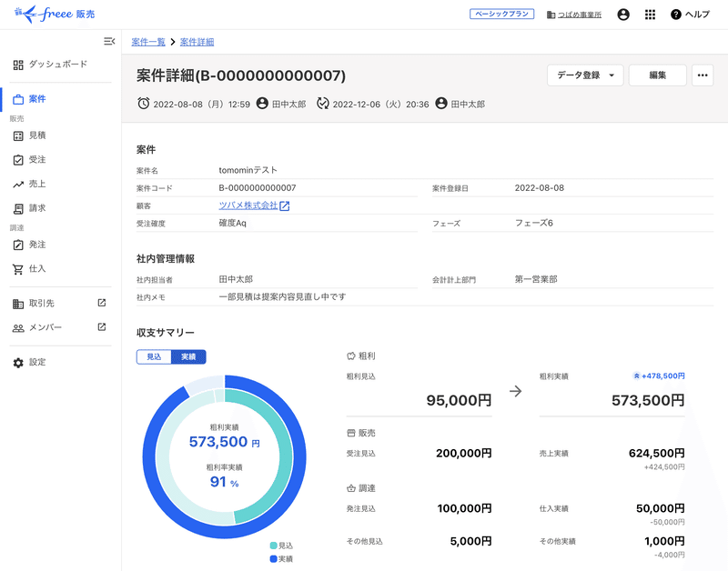Viewport: 728px width, 571px height.
Task: Open the データ登録 dropdown
Action: pyautogui.click(x=585, y=75)
